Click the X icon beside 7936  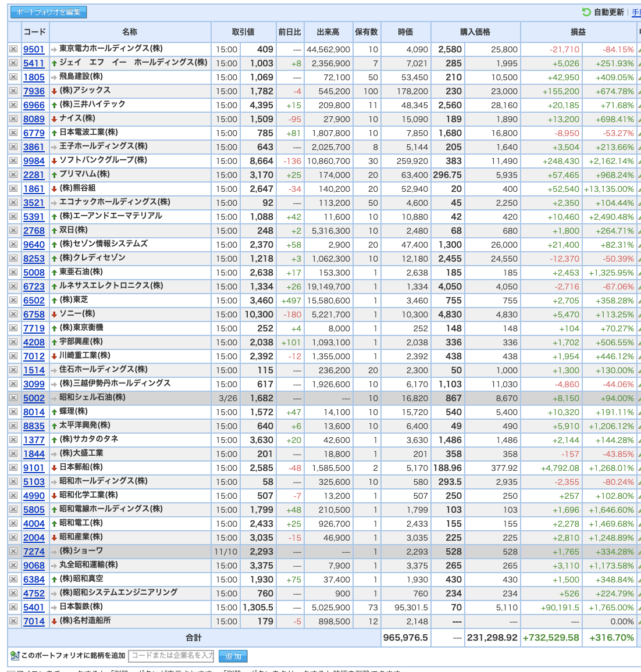tap(13, 91)
